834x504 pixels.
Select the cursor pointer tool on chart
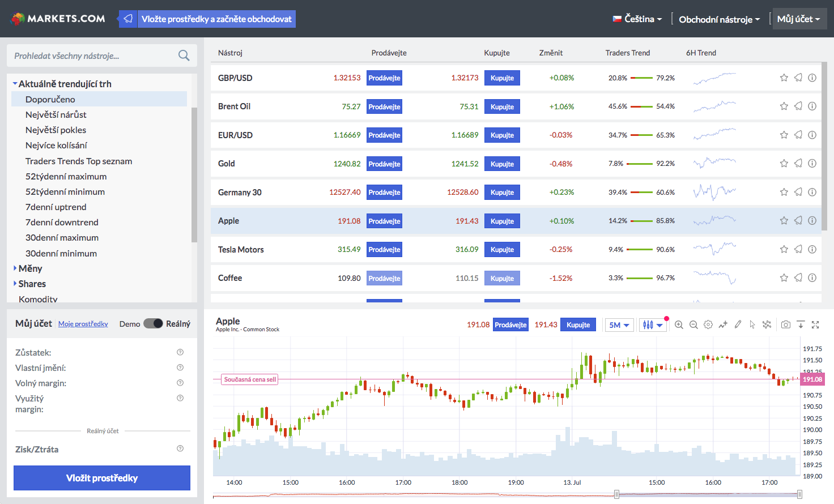tap(752, 324)
